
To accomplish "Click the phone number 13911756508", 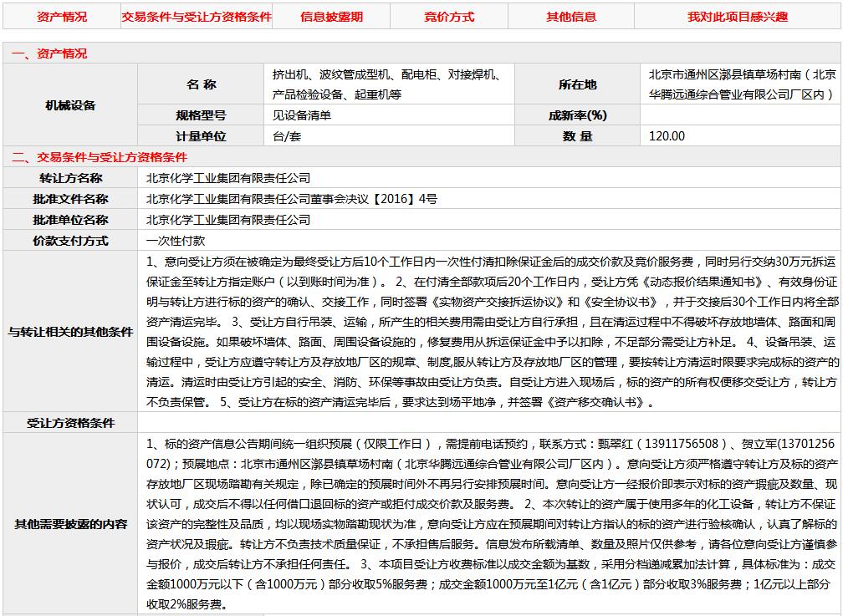I will pos(681,444).
